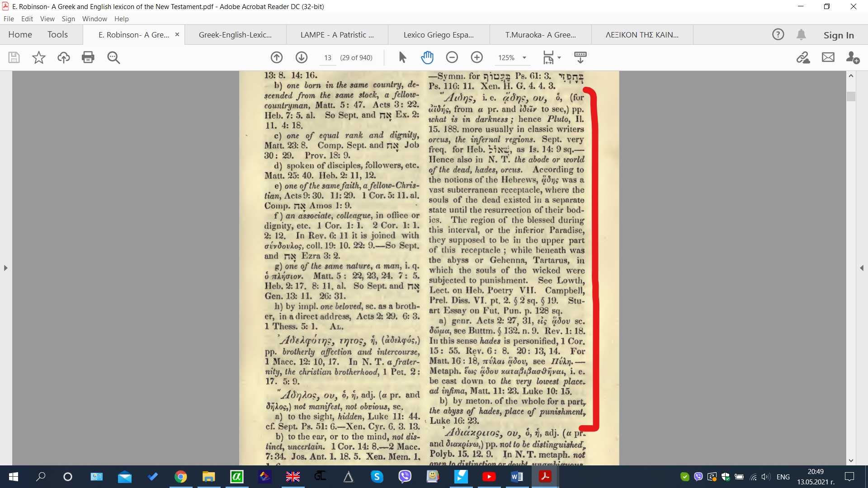Open the find text magnifier tool
Screen dimensions: 868x488
point(113,57)
